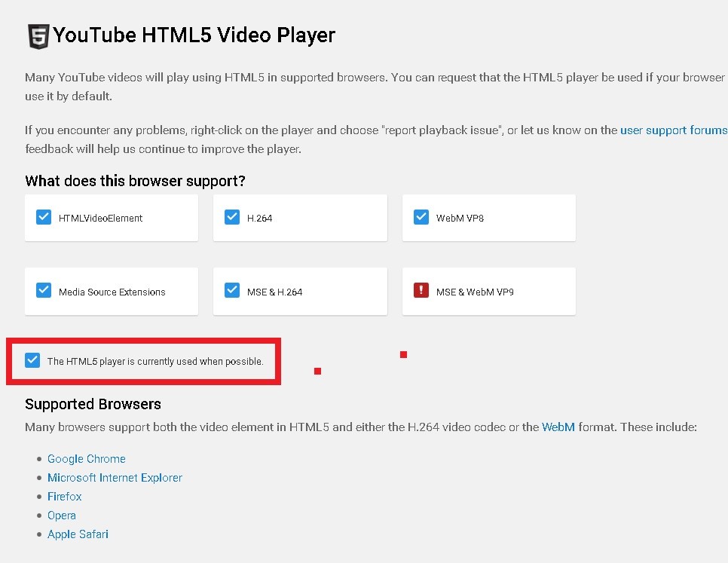Image resolution: width=728 pixels, height=563 pixels.
Task: Click the HTMLVideoElement label text
Action: 100,218
